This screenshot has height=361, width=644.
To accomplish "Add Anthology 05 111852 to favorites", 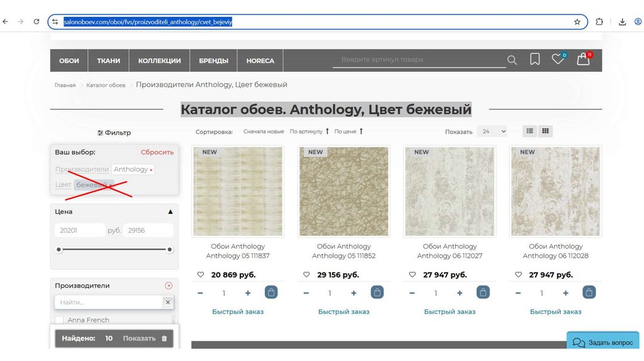I will [306, 275].
